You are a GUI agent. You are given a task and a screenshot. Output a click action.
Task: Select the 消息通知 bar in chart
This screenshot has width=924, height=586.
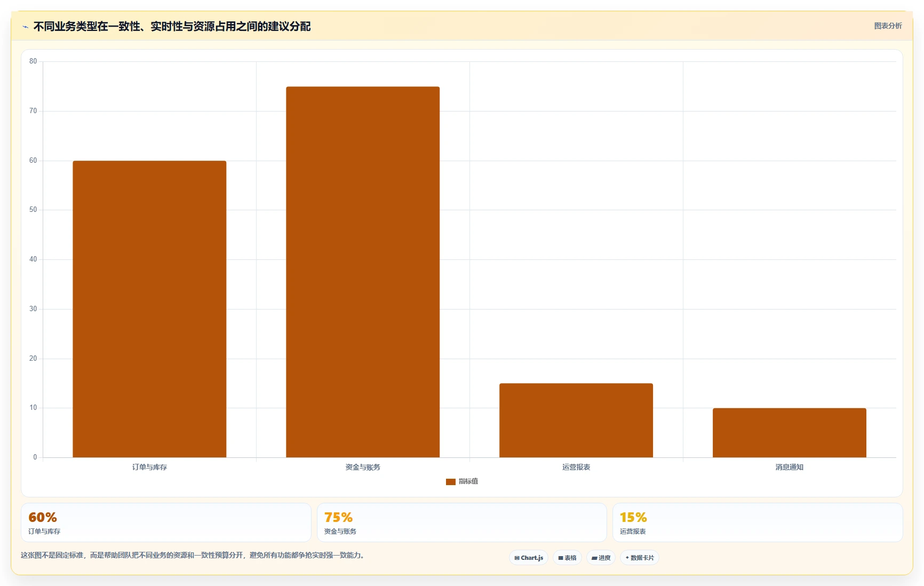[790, 433]
